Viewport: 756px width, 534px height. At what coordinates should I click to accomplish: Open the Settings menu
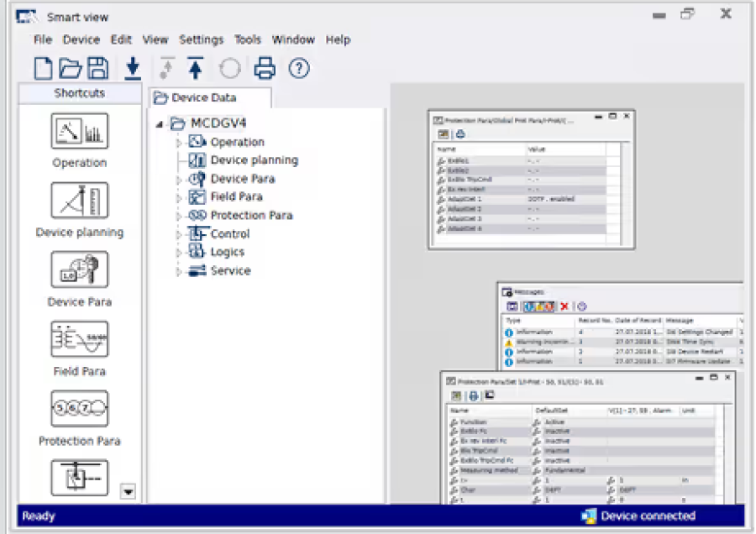coord(201,39)
